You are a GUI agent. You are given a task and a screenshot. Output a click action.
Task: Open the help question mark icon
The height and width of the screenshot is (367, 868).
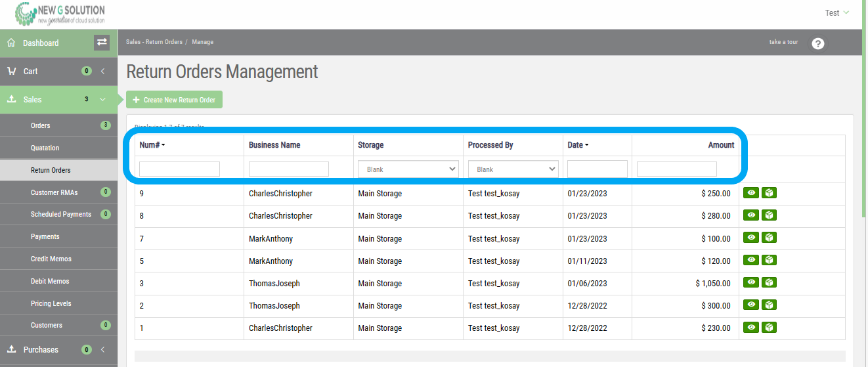pos(817,44)
